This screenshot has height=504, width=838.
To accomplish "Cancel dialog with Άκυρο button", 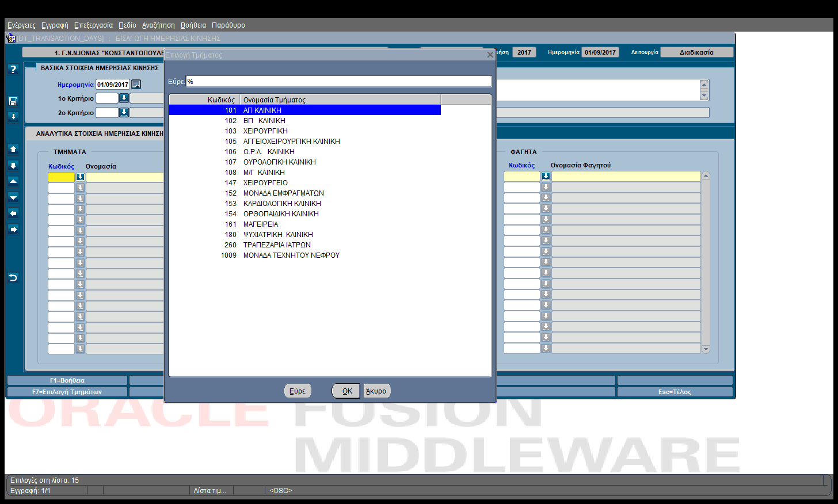I will point(376,391).
